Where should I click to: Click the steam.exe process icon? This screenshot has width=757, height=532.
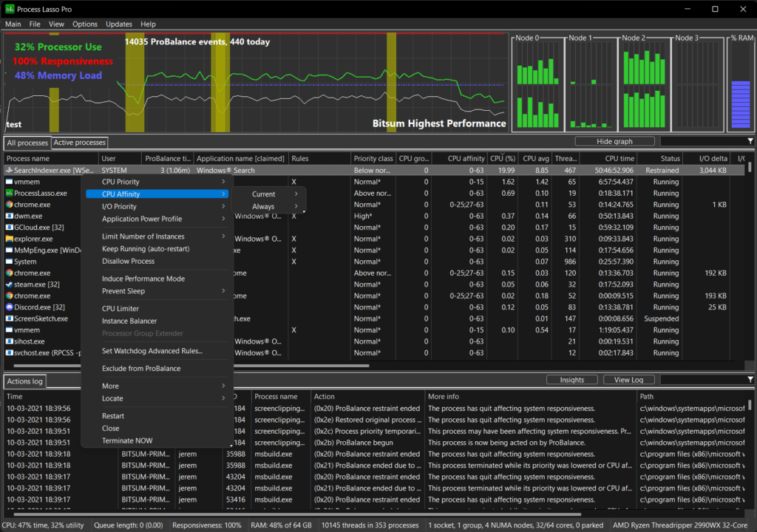click(9, 284)
